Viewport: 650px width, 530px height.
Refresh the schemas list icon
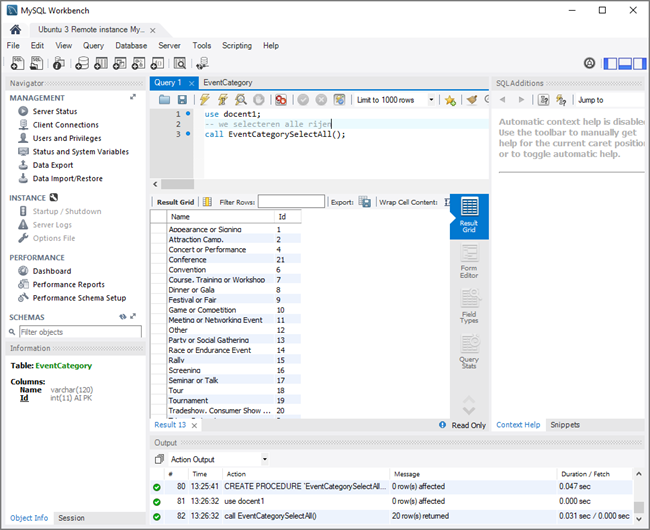[123, 317]
